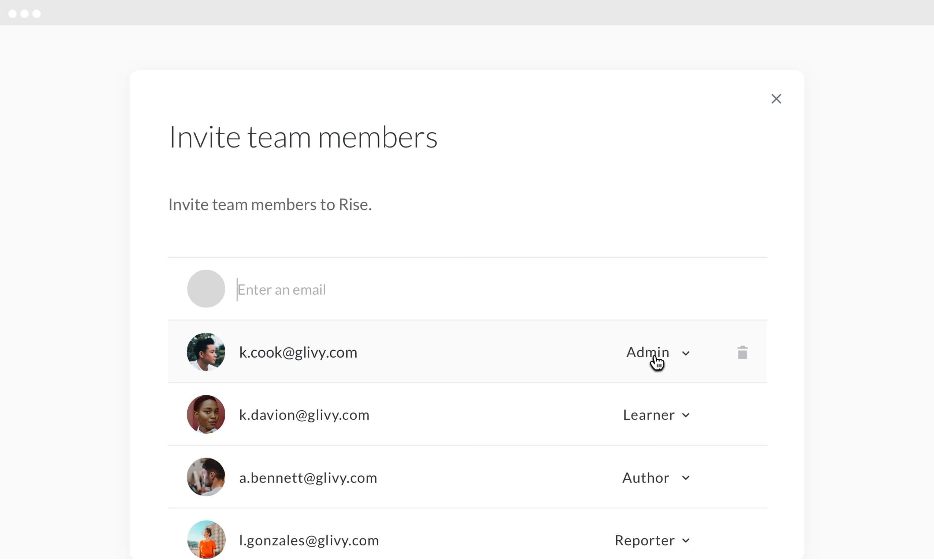The image size is (934, 560).
Task: Click the chevron next to Author
Action: coord(686,478)
